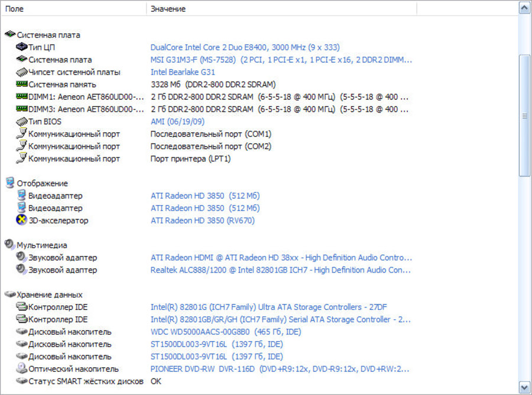This screenshot has height=395, width=532.
Task: Select the Отображение section label
Action: pos(43,183)
